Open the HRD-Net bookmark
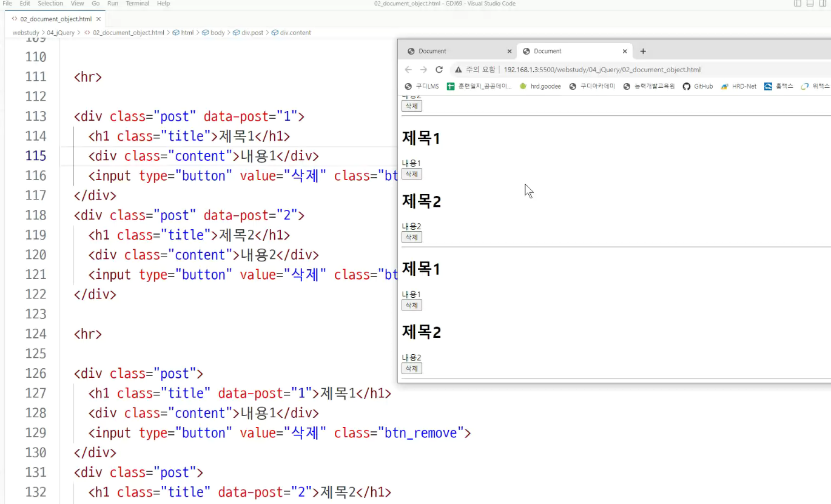The height and width of the screenshot is (504, 831). coord(739,86)
